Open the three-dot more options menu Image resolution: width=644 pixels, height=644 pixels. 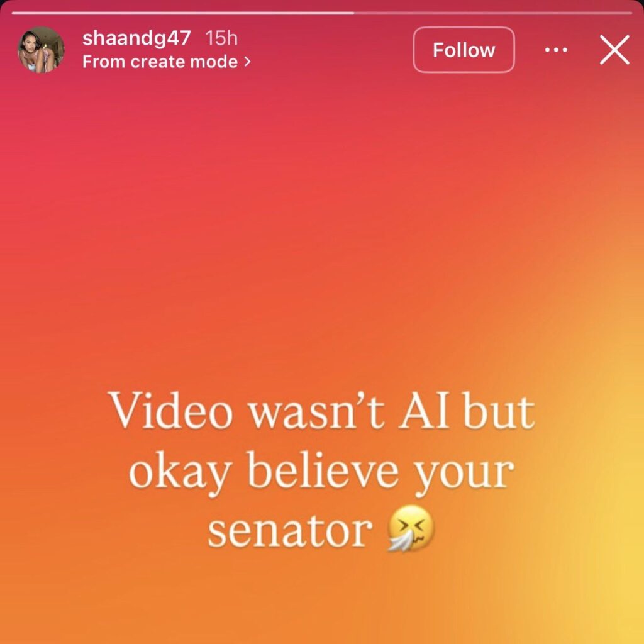[x=556, y=50]
